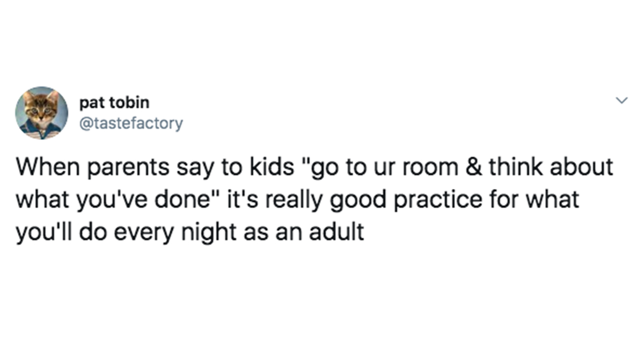Click the cat's face in the avatar

click(x=41, y=106)
